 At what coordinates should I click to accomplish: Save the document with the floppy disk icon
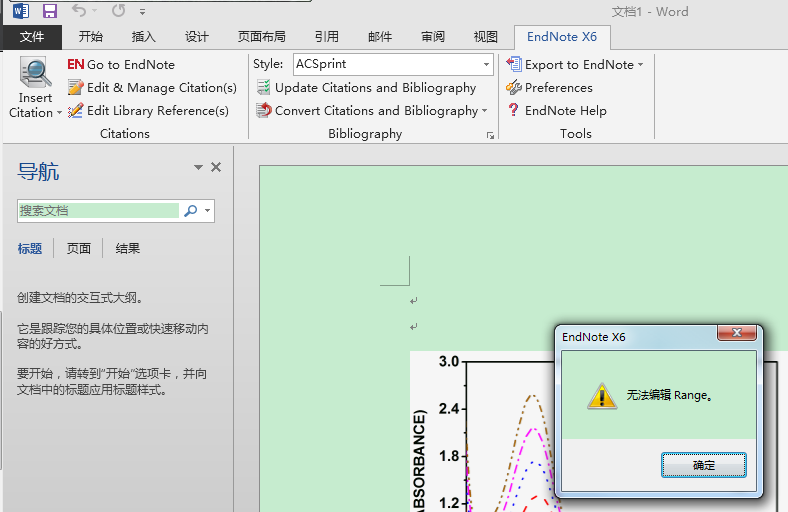[x=50, y=11]
